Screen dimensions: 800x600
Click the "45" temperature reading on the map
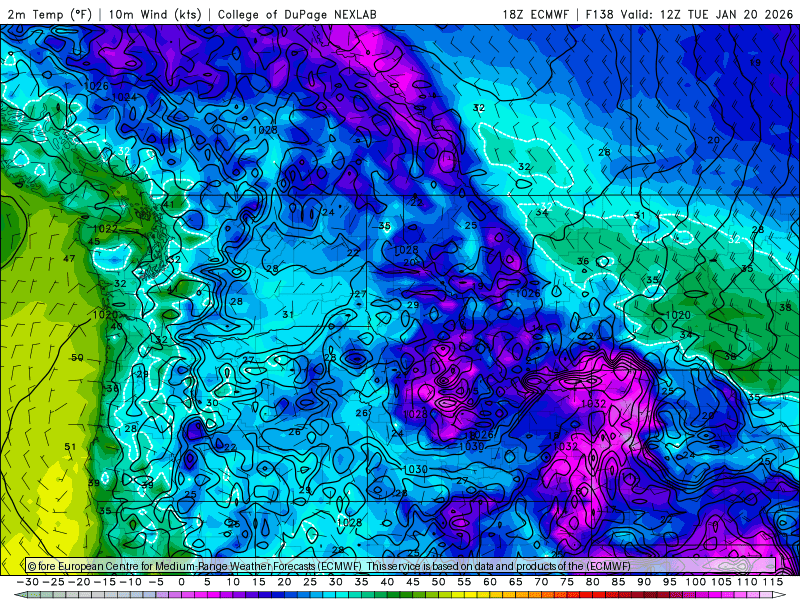[x=94, y=241]
